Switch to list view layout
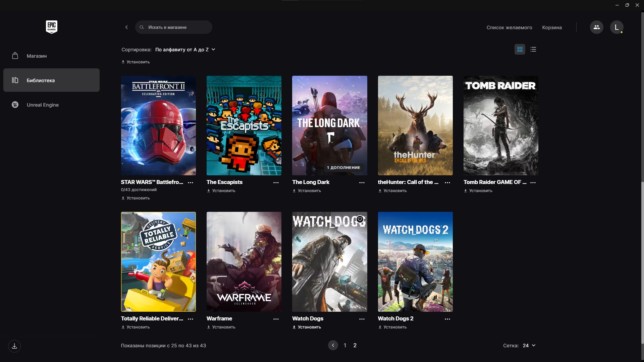 tap(533, 49)
